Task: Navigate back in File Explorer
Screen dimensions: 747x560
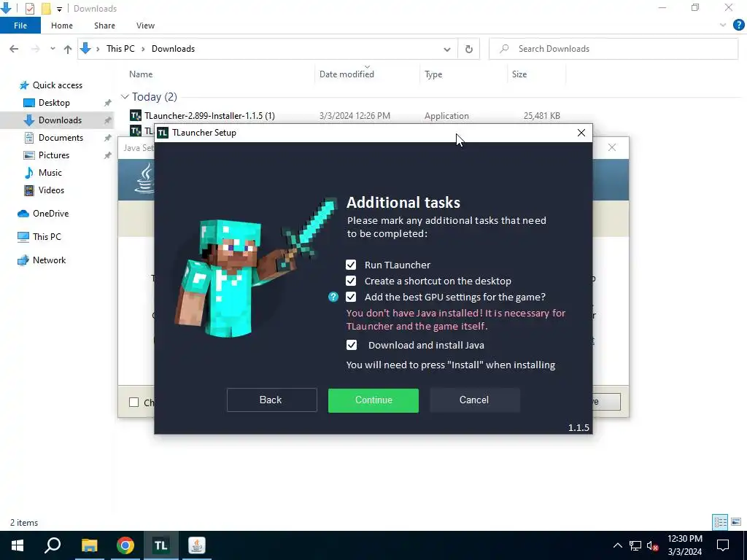Action: pyautogui.click(x=15, y=49)
